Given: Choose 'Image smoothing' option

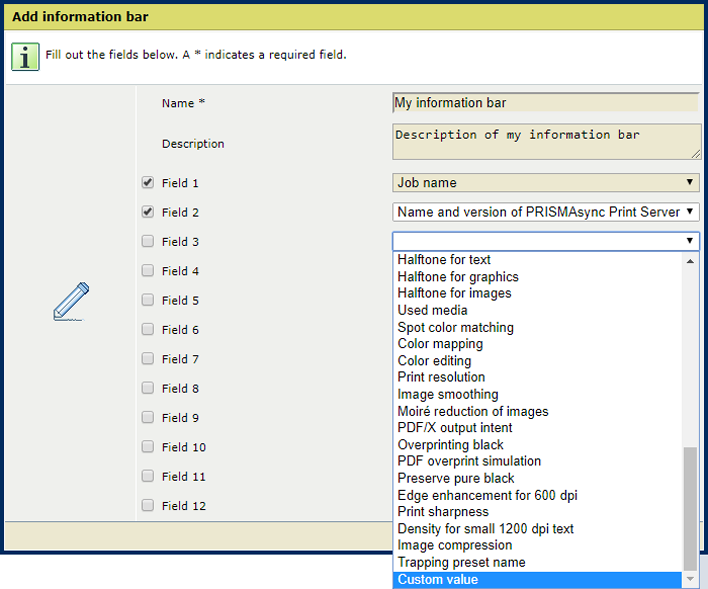Looking at the screenshot, I should (x=537, y=394).
